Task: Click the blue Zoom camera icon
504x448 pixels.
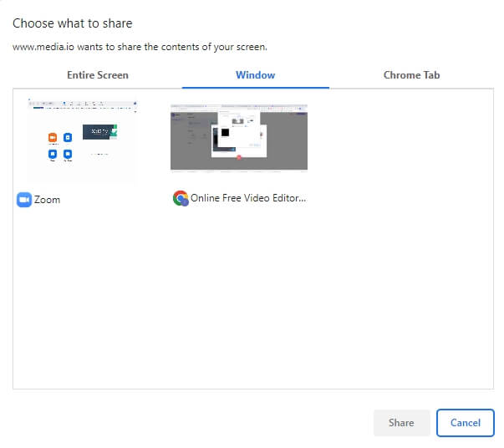Action: point(23,200)
